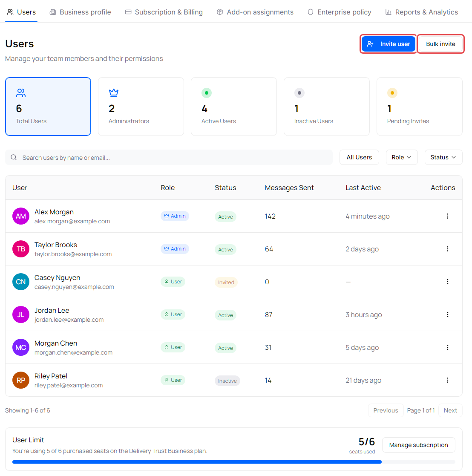Open actions menu for Jordan Lee
Viewport: 472px width, 476px height.
click(x=447, y=314)
